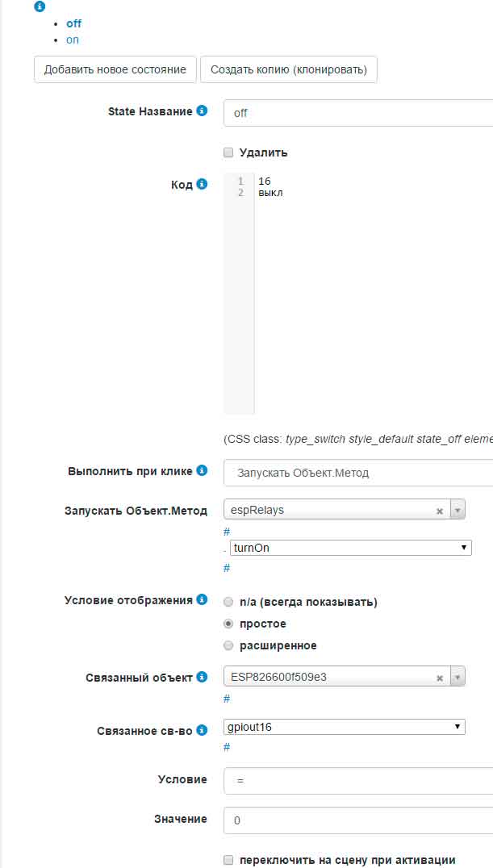Click info icon above the states list

40,6
